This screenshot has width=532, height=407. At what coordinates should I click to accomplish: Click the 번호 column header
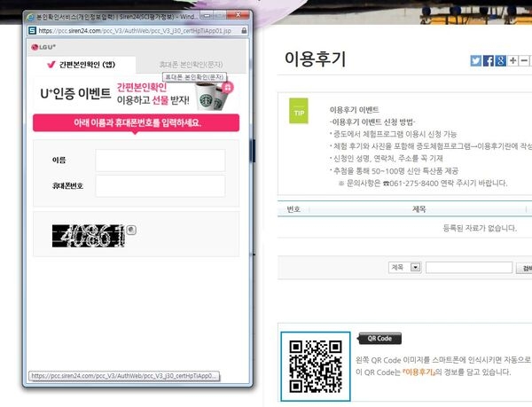293,209
